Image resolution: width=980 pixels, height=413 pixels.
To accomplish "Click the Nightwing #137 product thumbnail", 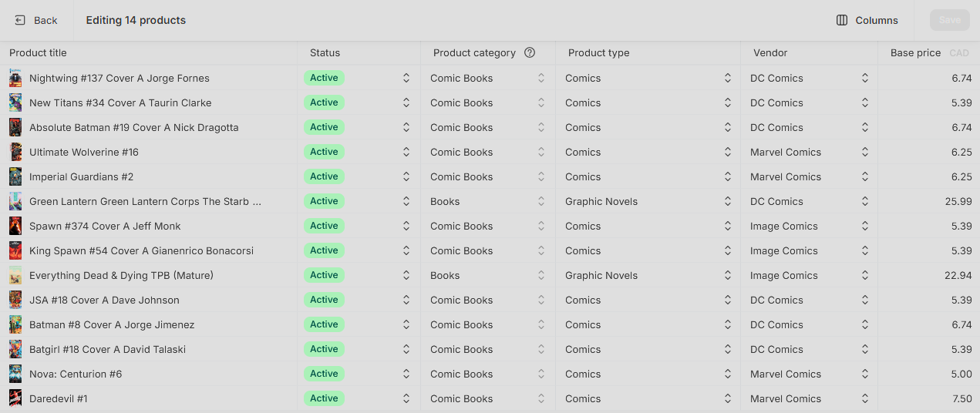I will coord(15,78).
